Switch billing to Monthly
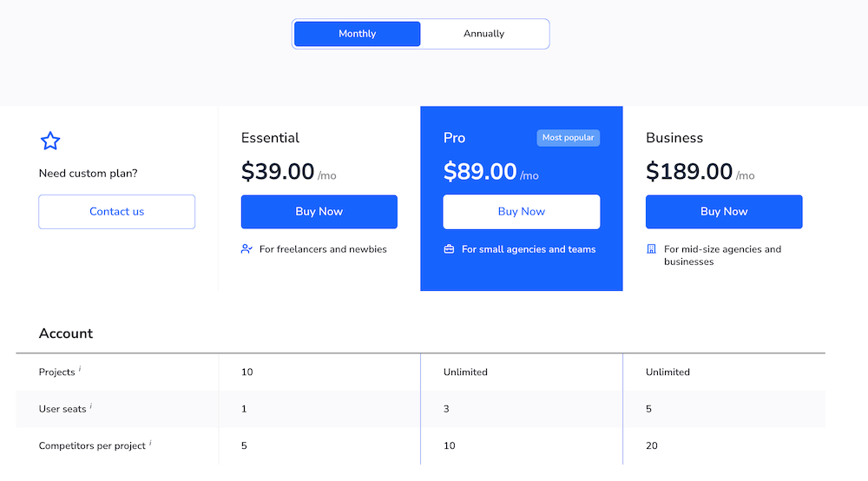 click(x=358, y=34)
